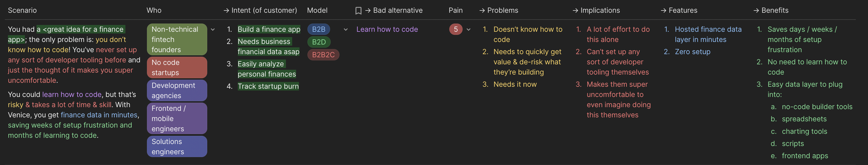The width and height of the screenshot is (868, 165).
Task: Open the Pain rating dropdown chevron
Action: click(468, 30)
